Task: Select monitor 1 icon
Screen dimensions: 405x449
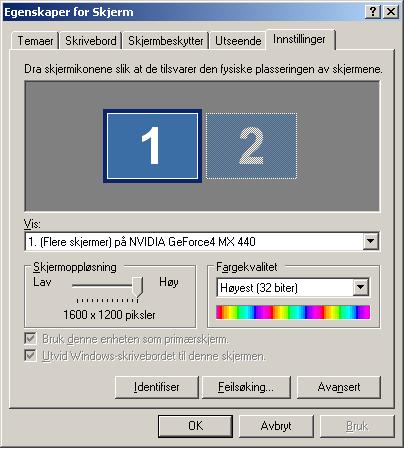Action: (152, 146)
